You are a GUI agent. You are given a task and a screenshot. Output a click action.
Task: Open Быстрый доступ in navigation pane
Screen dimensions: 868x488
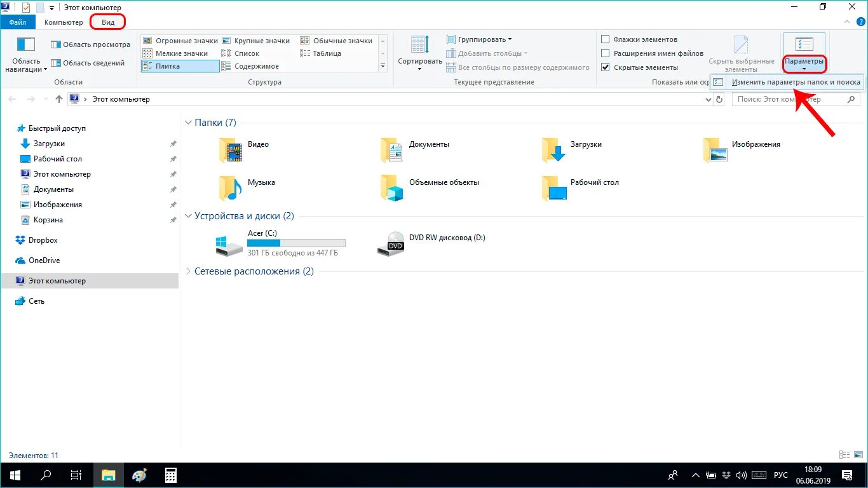click(51, 128)
